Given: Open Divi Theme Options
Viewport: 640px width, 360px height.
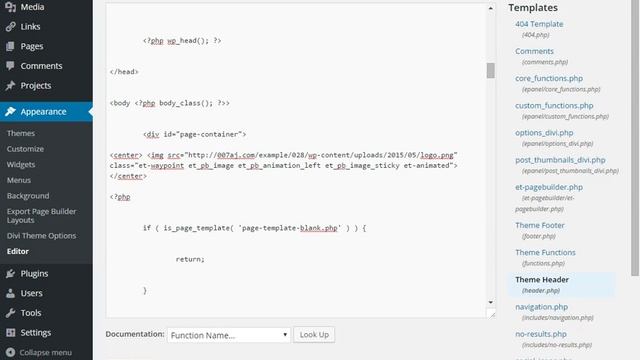Looking at the screenshot, I should (x=41, y=236).
